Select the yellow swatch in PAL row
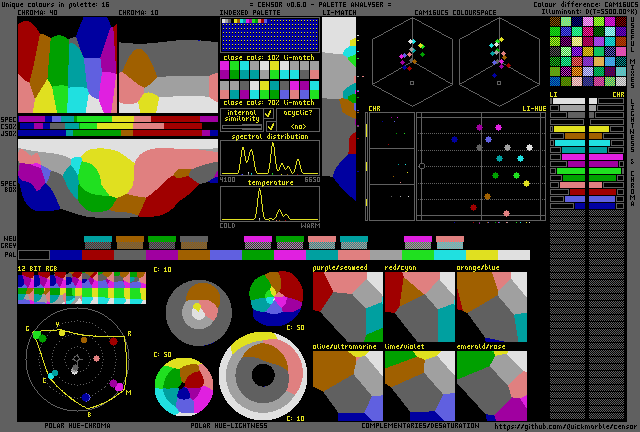Image resolution: width=640 pixels, height=432 pixels. (x=482, y=255)
